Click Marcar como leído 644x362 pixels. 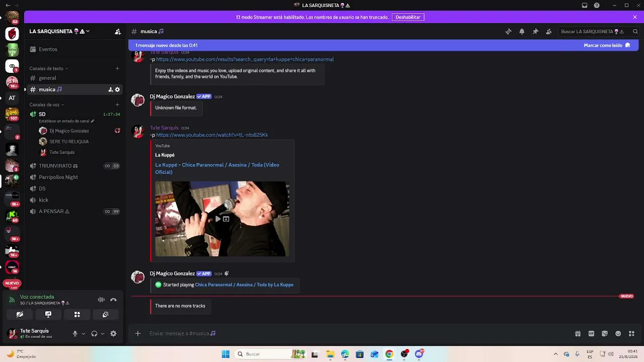point(607,45)
